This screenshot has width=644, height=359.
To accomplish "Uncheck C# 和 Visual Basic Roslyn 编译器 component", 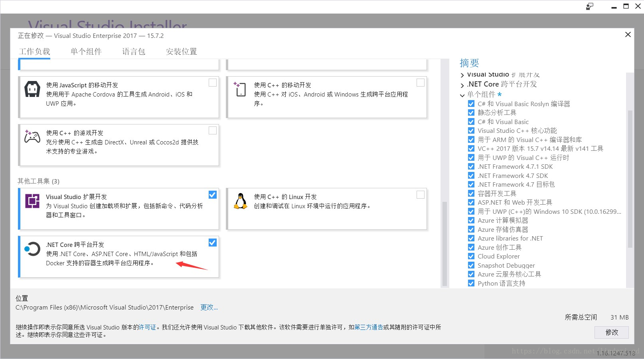I will coord(471,104).
